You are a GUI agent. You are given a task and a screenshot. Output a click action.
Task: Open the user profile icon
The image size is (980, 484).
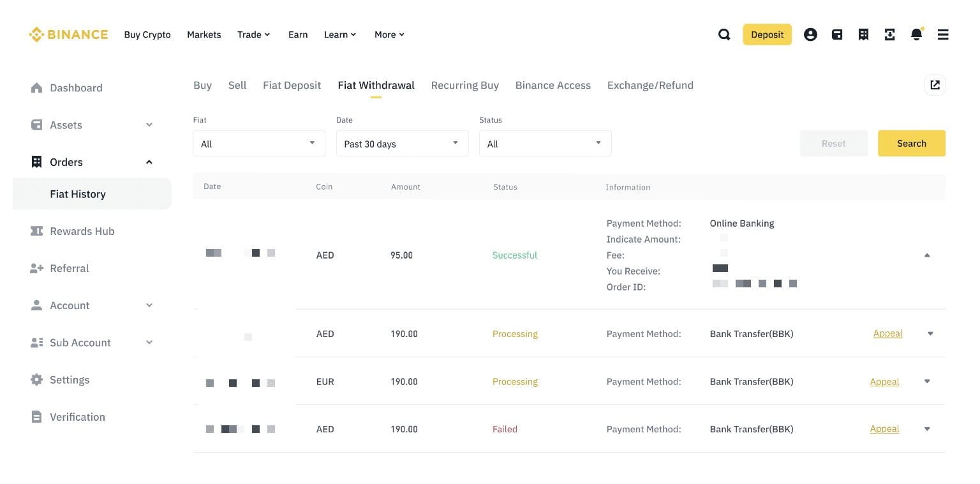click(x=810, y=34)
